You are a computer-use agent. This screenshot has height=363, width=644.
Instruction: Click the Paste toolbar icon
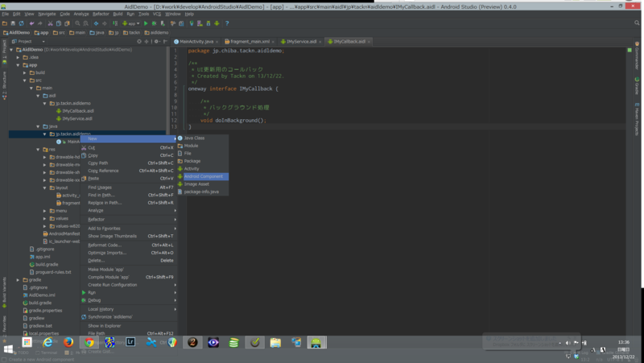tap(67, 23)
